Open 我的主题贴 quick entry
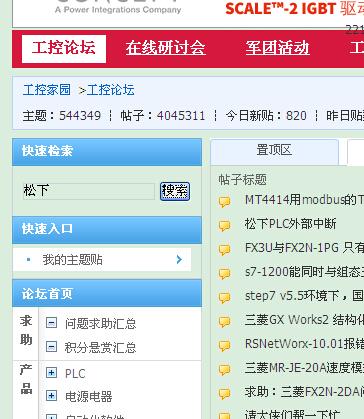 [72, 259]
